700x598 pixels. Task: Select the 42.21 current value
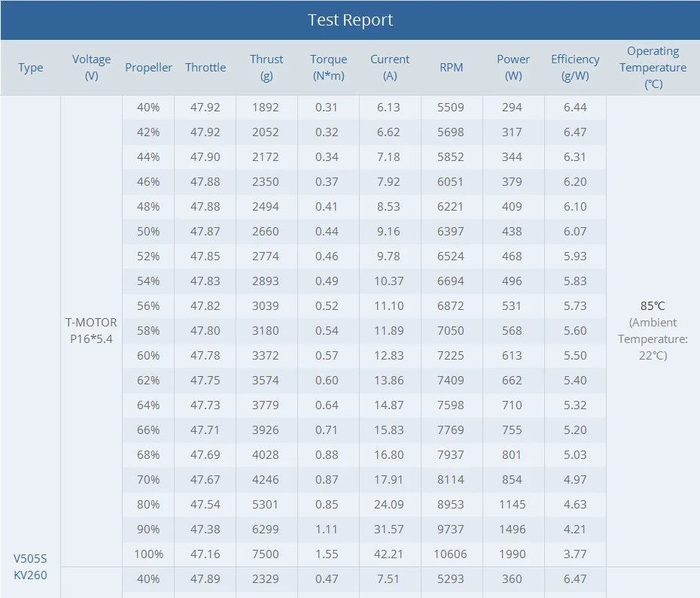(390, 554)
